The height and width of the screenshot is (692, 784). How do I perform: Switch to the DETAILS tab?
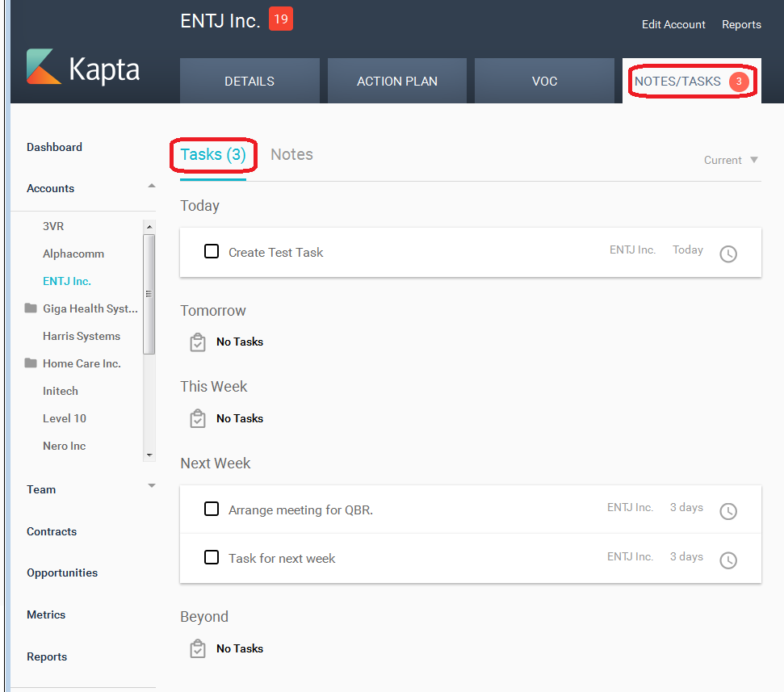pos(249,81)
